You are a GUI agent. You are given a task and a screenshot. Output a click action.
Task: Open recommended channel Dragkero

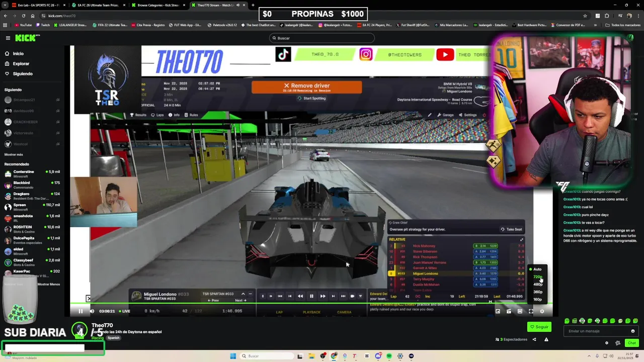32,196
